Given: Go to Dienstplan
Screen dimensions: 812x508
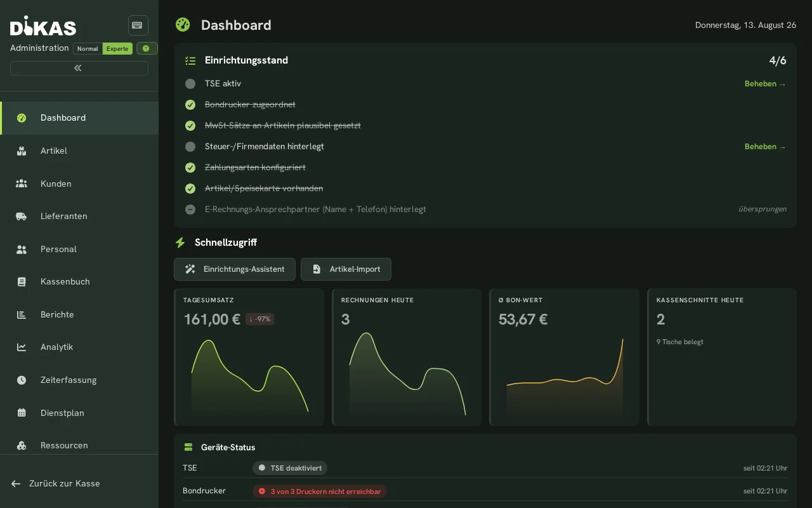Looking at the screenshot, I should (79, 413).
